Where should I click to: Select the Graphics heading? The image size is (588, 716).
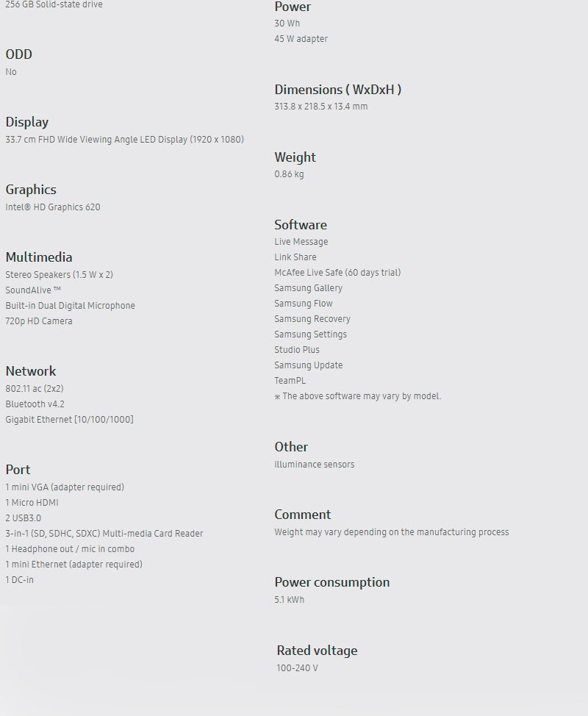click(x=31, y=190)
